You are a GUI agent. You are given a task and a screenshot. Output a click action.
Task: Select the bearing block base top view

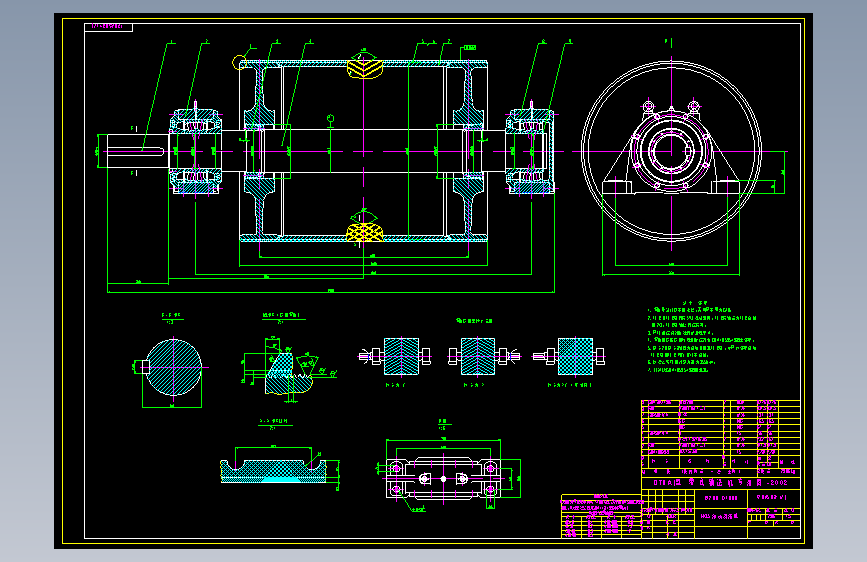443,478
